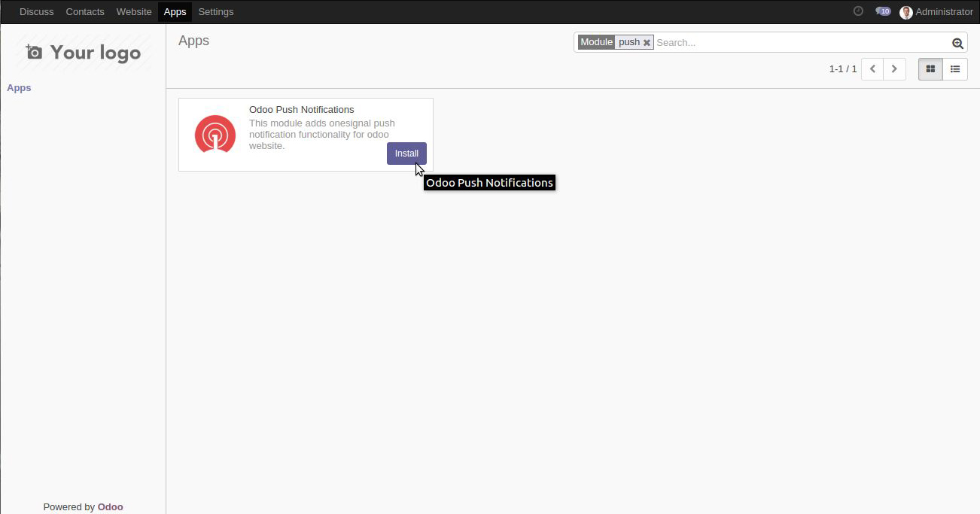Go to the Contacts menu
The width and height of the screenshot is (980, 514).
85,12
